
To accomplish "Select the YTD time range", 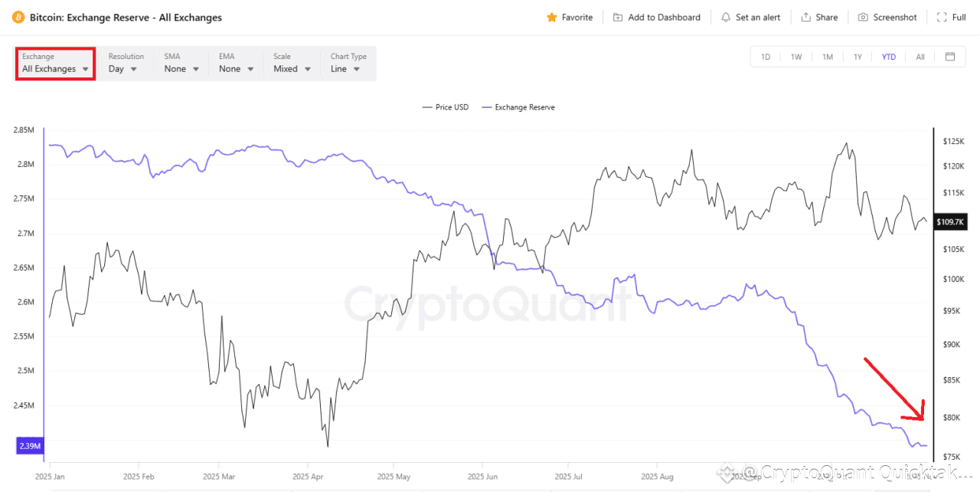I will (x=889, y=57).
